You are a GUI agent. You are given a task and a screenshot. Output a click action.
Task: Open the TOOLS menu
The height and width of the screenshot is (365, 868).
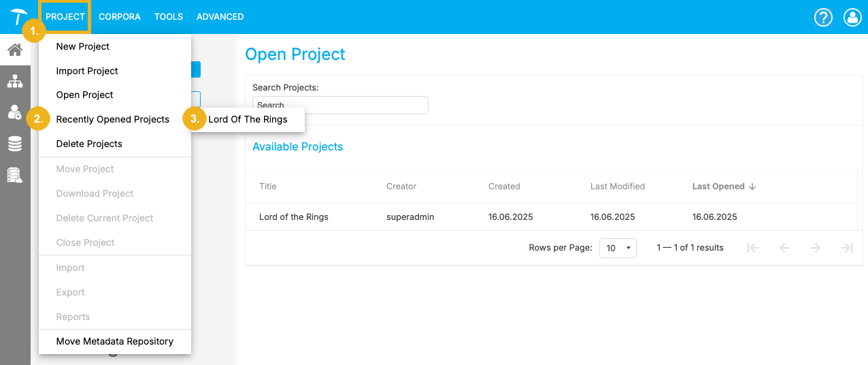(x=169, y=17)
